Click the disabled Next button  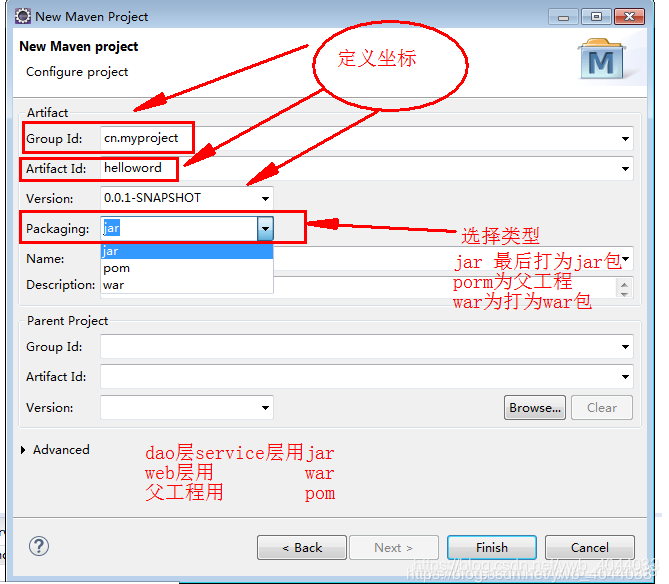tap(393, 547)
